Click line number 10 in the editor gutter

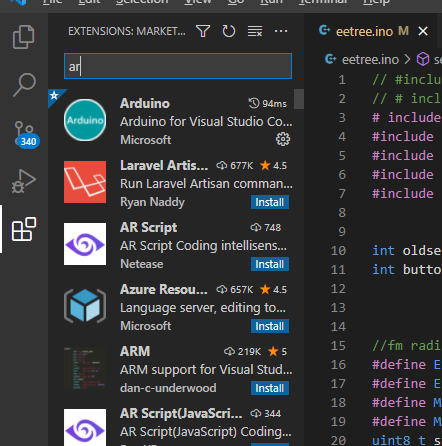338,251
